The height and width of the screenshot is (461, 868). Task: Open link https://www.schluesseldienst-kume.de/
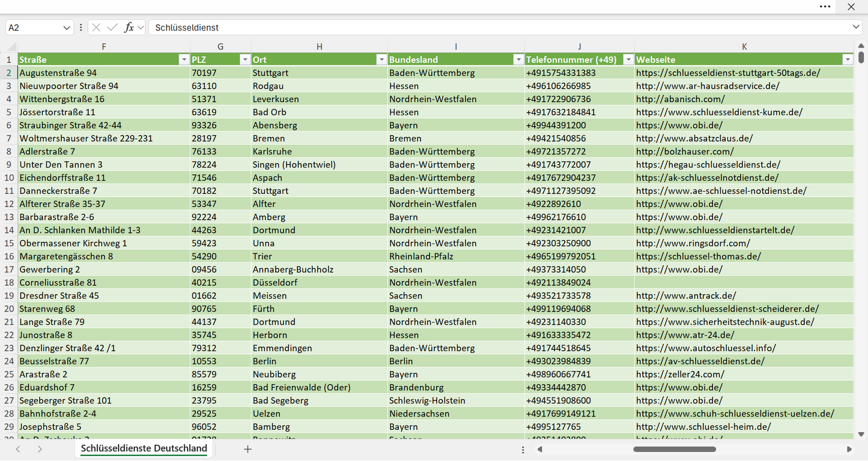coord(719,112)
